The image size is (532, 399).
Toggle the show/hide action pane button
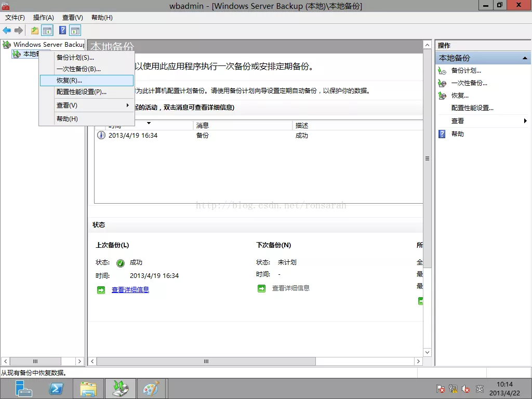tap(75, 31)
